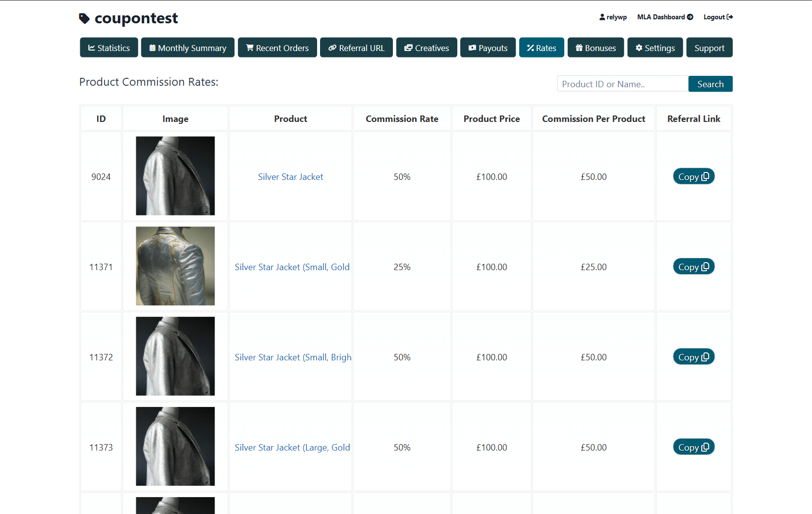Copy referral link for product 9024

click(694, 176)
